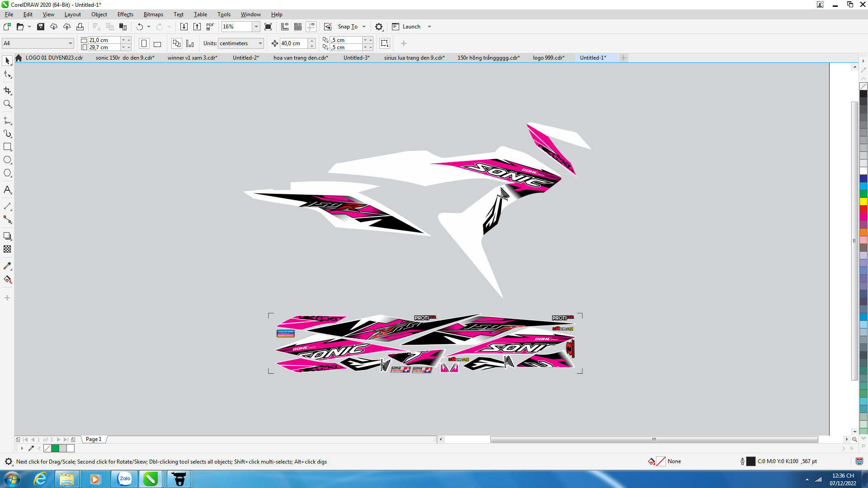Open the Bitmaps menu
Viewport: 868px width, 488px height.
pyautogui.click(x=153, y=14)
